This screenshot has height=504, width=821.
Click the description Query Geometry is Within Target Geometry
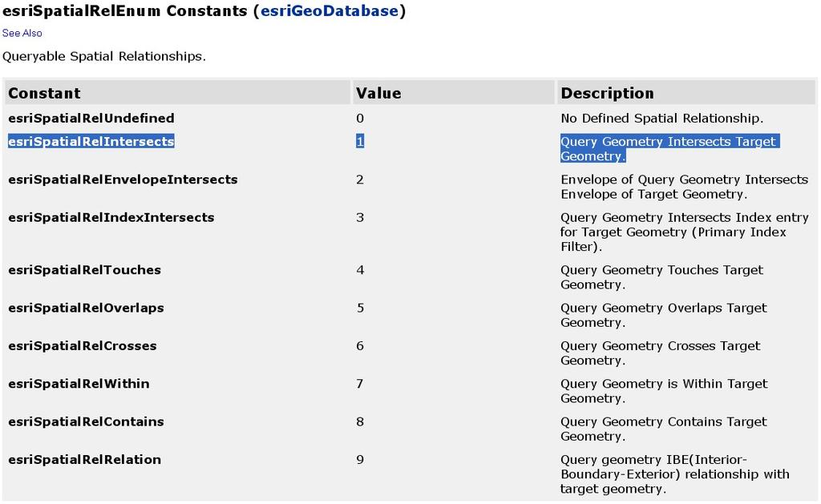click(x=664, y=391)
